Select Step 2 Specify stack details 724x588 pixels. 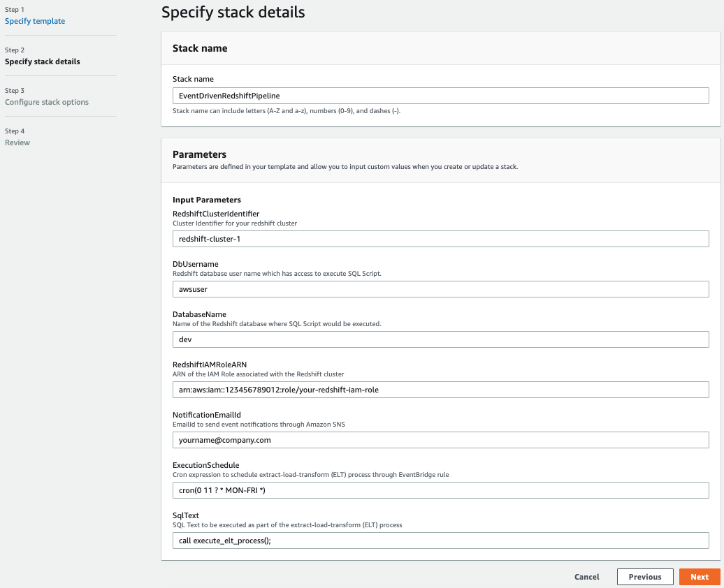click(x=43, y=61)
